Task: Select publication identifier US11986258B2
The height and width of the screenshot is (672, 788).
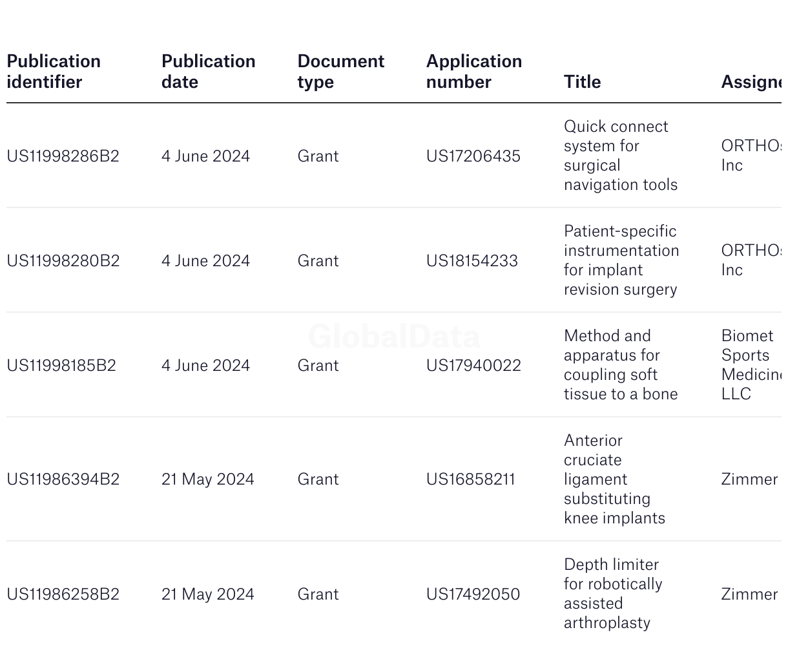Action: 63,594
